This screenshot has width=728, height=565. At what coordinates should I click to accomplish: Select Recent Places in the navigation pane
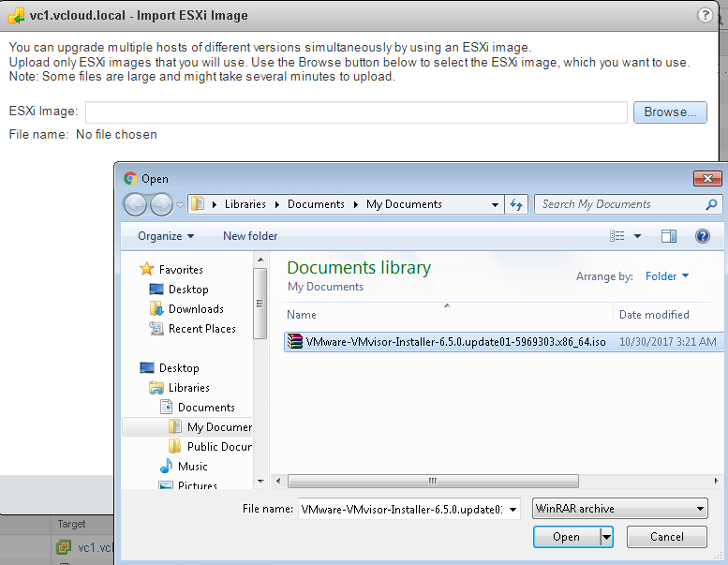[202, 329]
